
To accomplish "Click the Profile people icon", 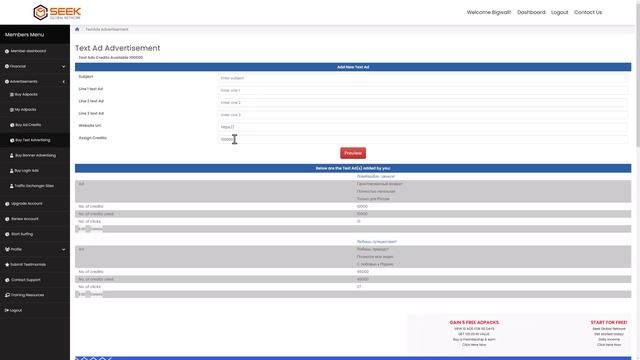I will (7, 249).
